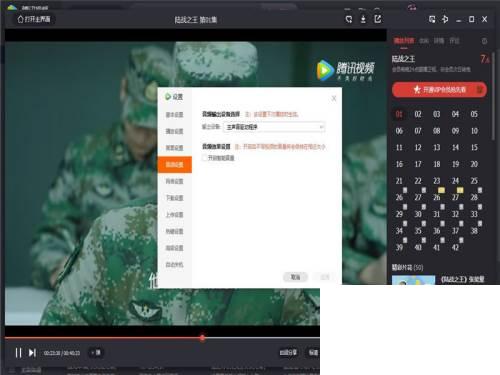500x375 pixels.
Task: Play episode 38
Action: pos(474,231)
